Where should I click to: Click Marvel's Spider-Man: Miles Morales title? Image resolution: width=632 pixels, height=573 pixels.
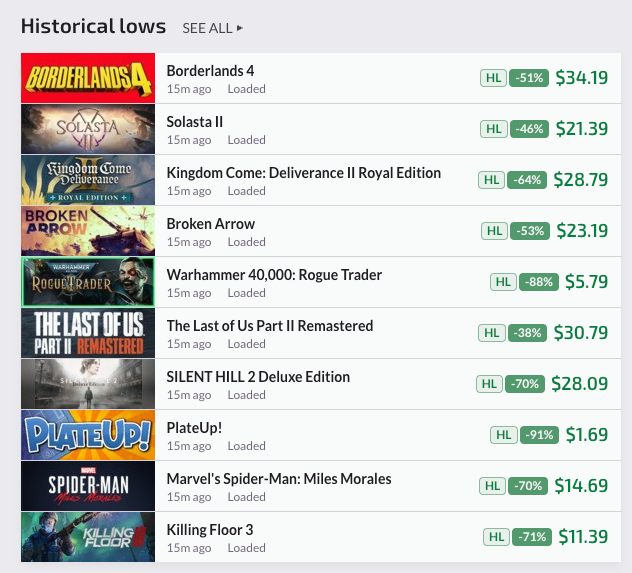(279, 479)
